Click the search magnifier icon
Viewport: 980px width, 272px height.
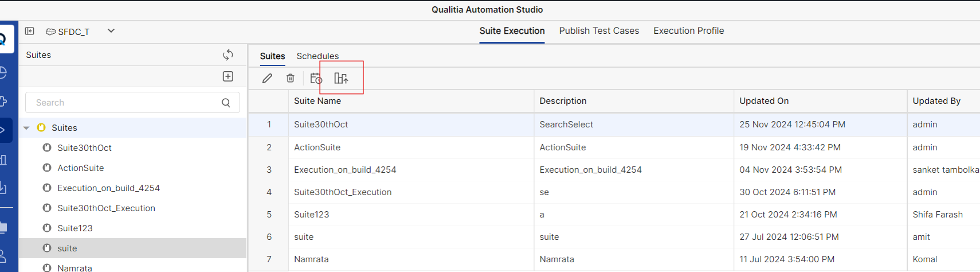pos(226,103)
